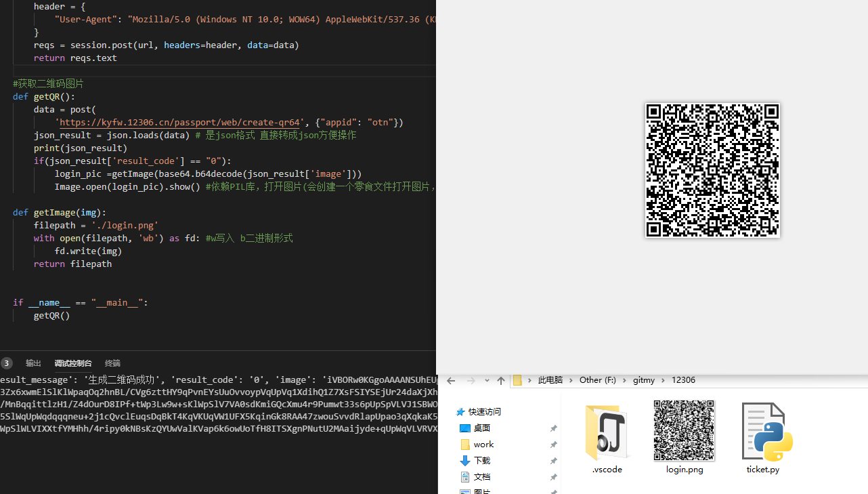Switch to the 终端 panel tab
Screen dimensions: 868x494
pos(112,363)
